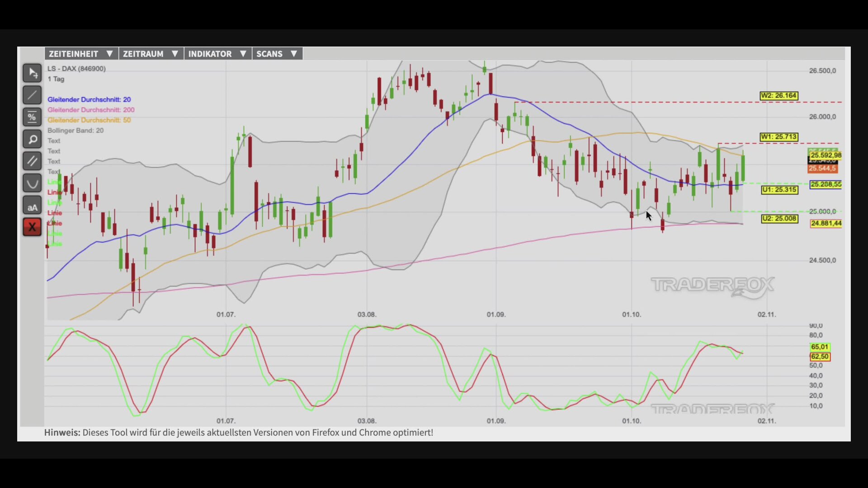Screen dimensions: 868x488
Task: Select the arc curve drawing tool
Action: pos(32,183)
